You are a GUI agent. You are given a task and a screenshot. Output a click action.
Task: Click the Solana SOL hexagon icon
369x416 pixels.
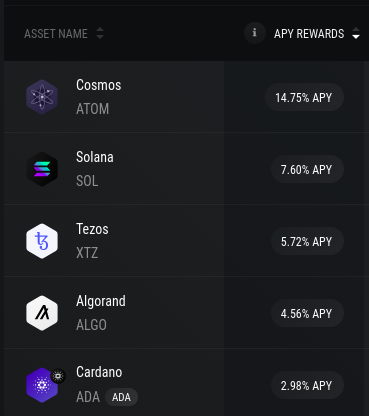coord(42,169)
